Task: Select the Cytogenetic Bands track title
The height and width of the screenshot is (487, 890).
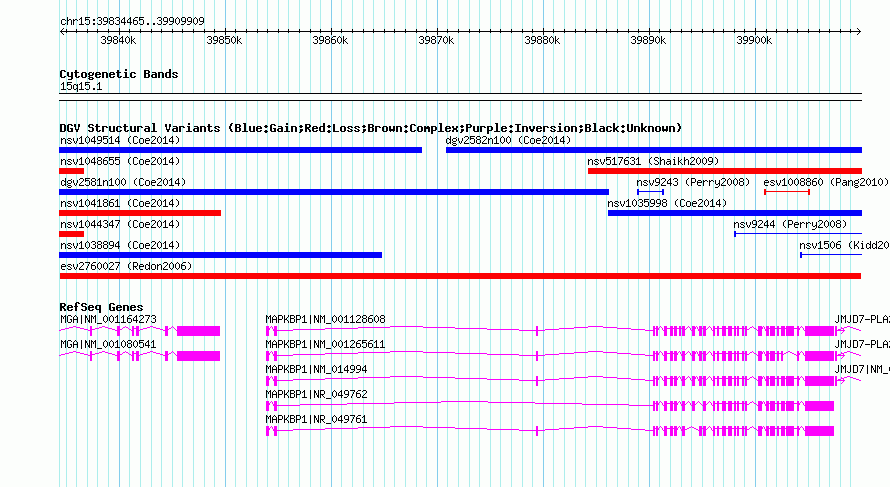Action: pos(119,74)
